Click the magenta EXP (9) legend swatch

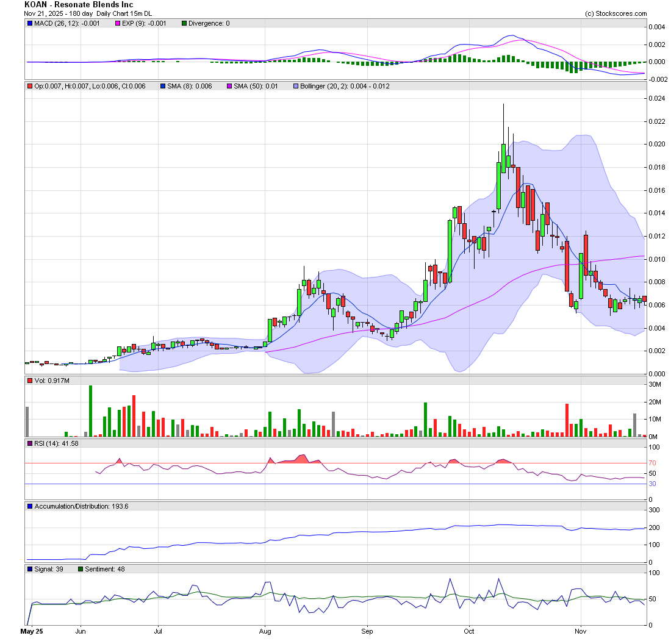coord(118,24)
